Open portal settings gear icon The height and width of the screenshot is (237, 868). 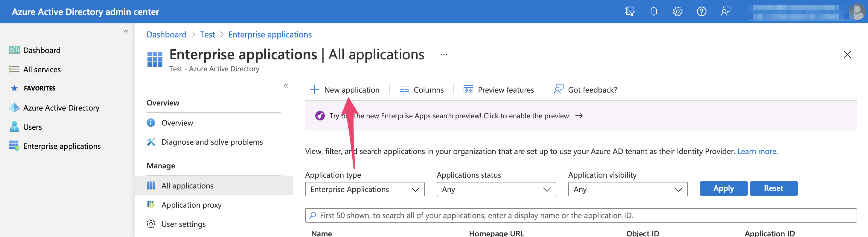pos(677,12)
